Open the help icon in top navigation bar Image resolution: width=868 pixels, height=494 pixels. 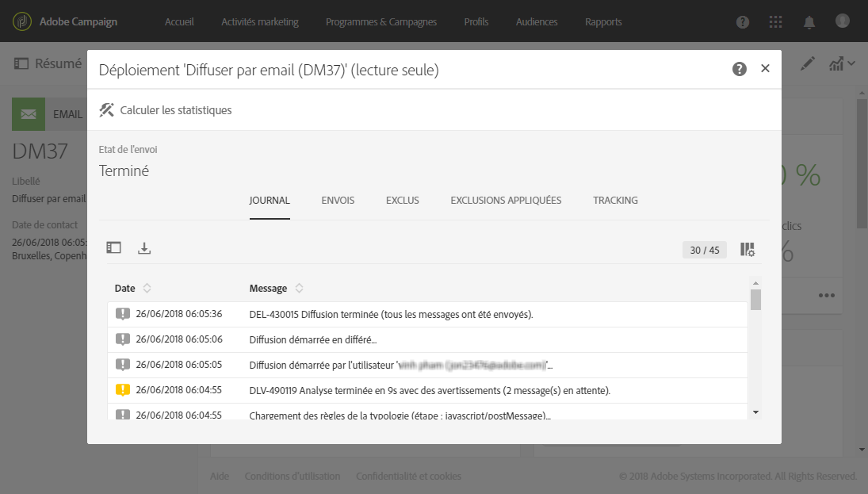pos(742,22)
